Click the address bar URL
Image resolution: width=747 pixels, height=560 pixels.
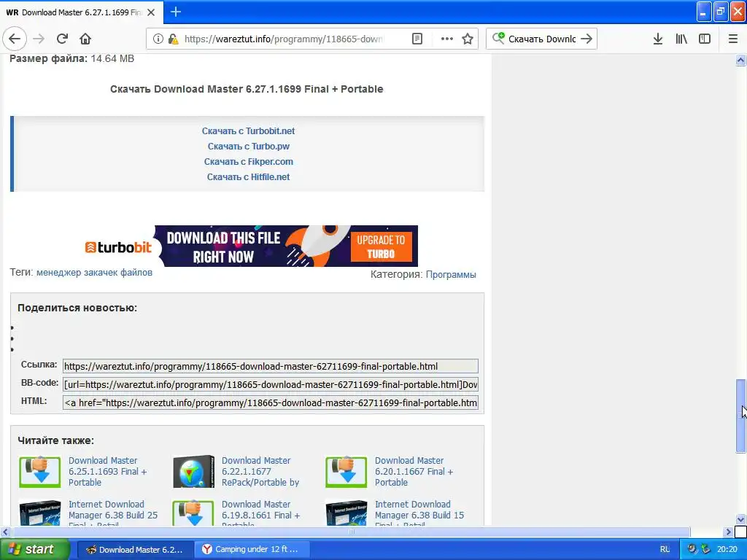(x=284, y=39)
